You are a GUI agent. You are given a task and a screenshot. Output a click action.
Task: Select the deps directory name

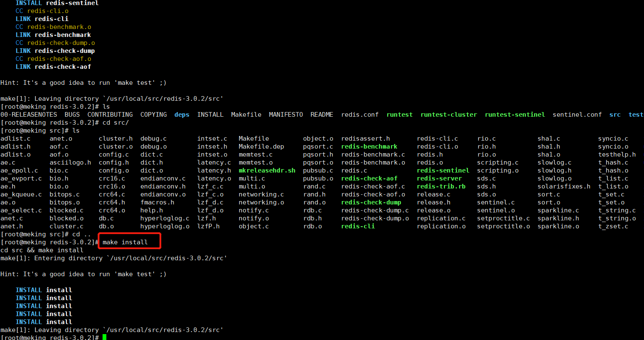tap(182, 115)
